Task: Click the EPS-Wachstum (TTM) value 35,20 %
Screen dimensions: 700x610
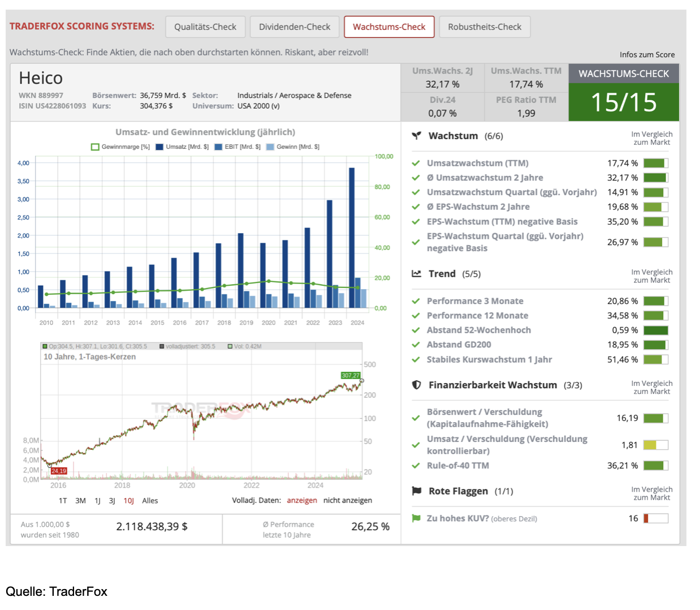Action: [623, 222]
